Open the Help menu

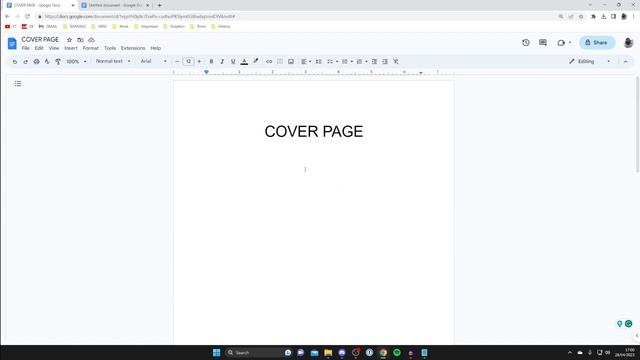tap(156, 48)
